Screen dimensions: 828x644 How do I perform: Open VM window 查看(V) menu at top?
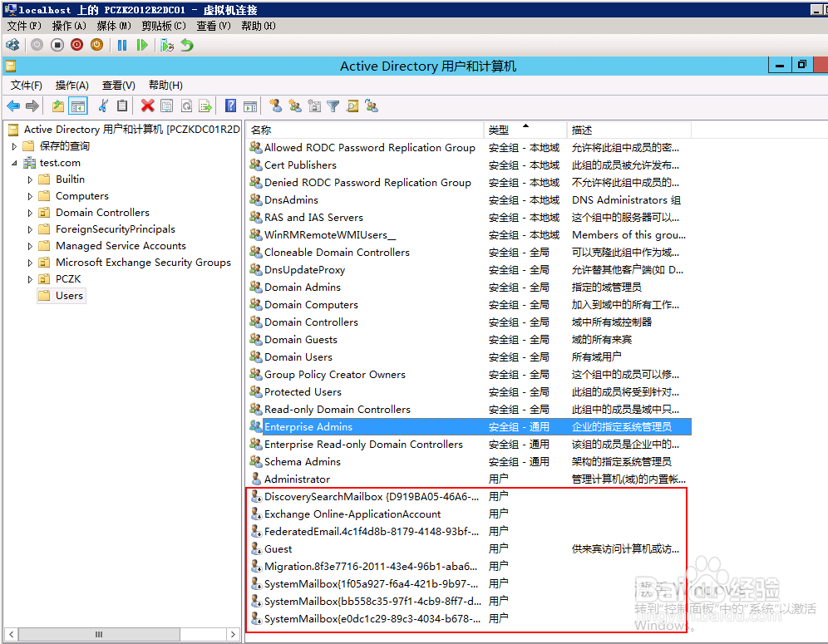point(214,26)
